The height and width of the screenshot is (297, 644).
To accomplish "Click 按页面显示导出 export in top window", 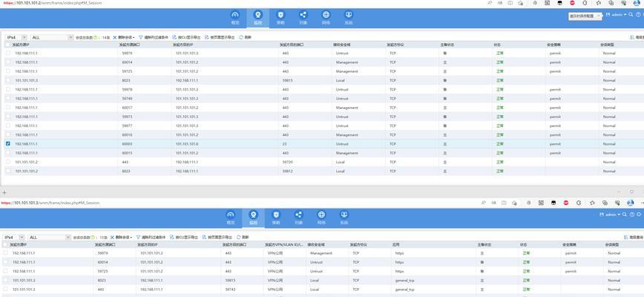I will click(x=220, y=37).
